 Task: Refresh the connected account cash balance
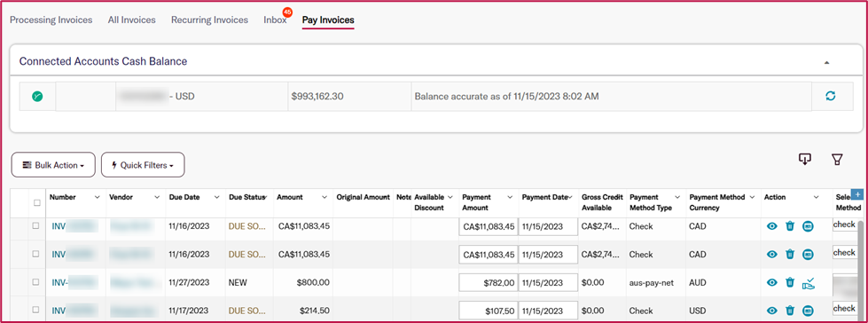tap(830, 96)
